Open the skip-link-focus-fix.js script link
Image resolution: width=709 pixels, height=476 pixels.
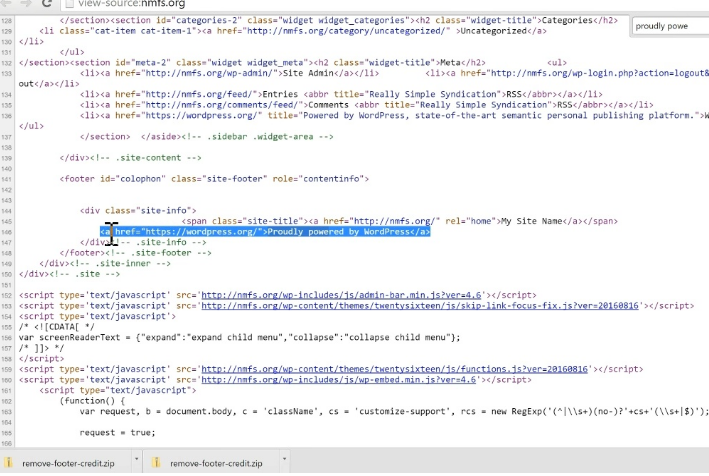pos(420,306)
